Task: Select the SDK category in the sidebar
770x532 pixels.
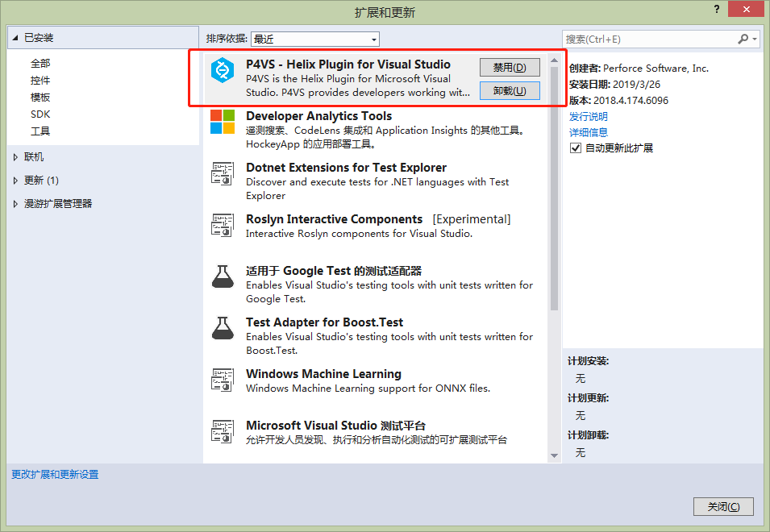Action: (39, 114)
